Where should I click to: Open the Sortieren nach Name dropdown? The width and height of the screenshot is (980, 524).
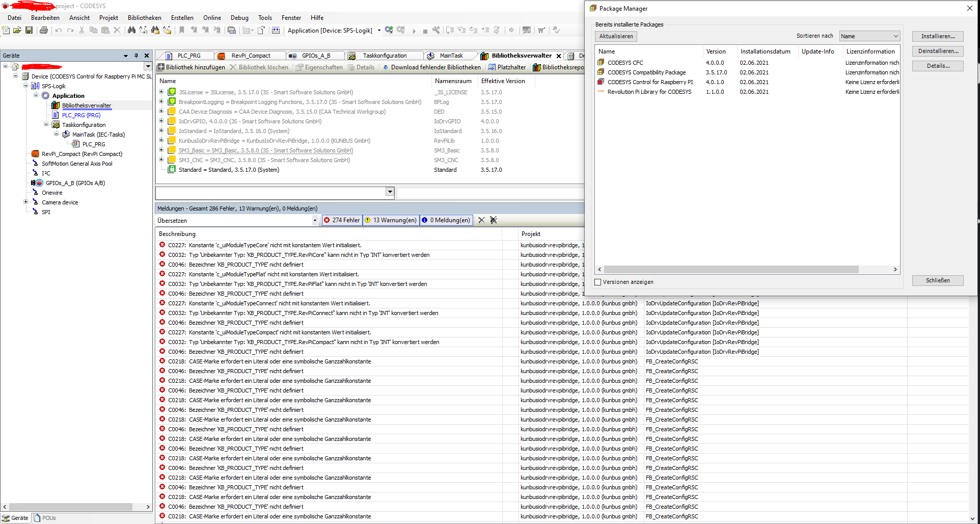pos(869,36)
